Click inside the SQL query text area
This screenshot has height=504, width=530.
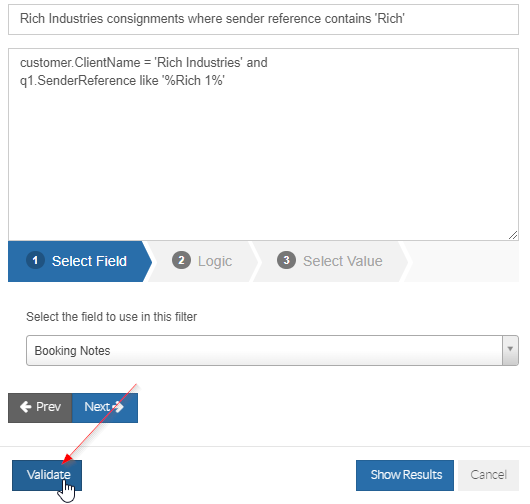(263, 144)
